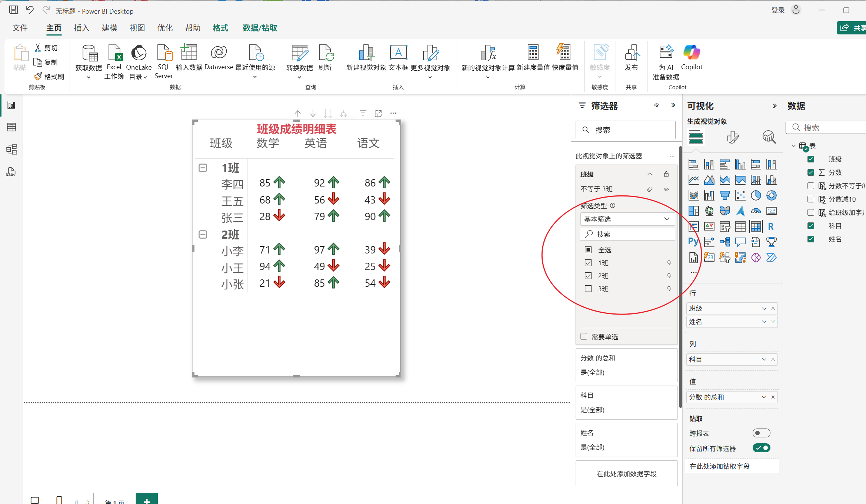Image resolution: width=866 pixels, height=504 pixels.
Task: Click the focus mode icon above the matrix
Action: 378,114
